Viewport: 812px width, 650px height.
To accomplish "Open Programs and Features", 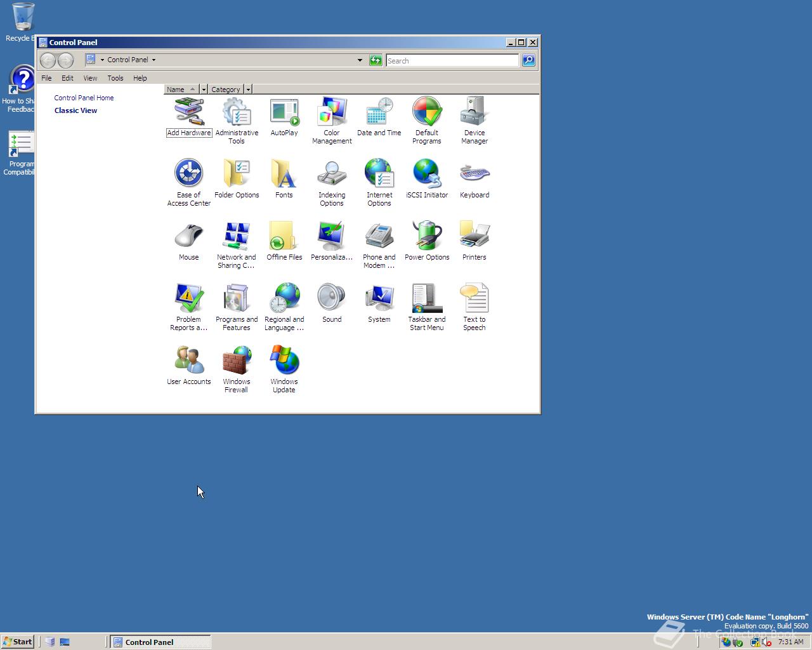I will tap(237, 307).
